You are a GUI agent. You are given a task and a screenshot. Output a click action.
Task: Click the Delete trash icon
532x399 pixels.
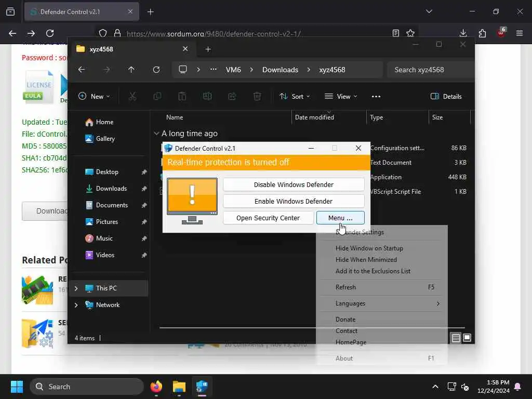pyautogui.click(x=257, y=96)
